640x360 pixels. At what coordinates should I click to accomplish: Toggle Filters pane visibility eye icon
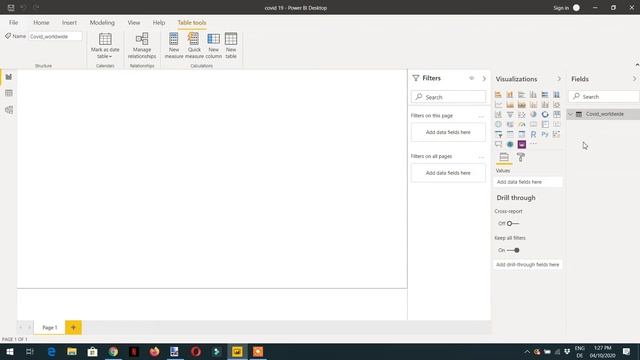pos(471,78)
